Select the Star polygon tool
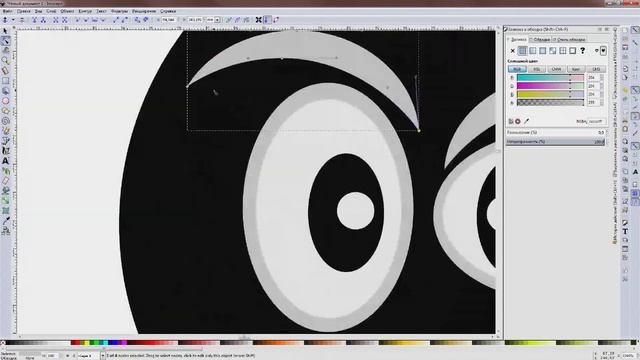Viewport: 640px width, 360px height. [5, 111]
